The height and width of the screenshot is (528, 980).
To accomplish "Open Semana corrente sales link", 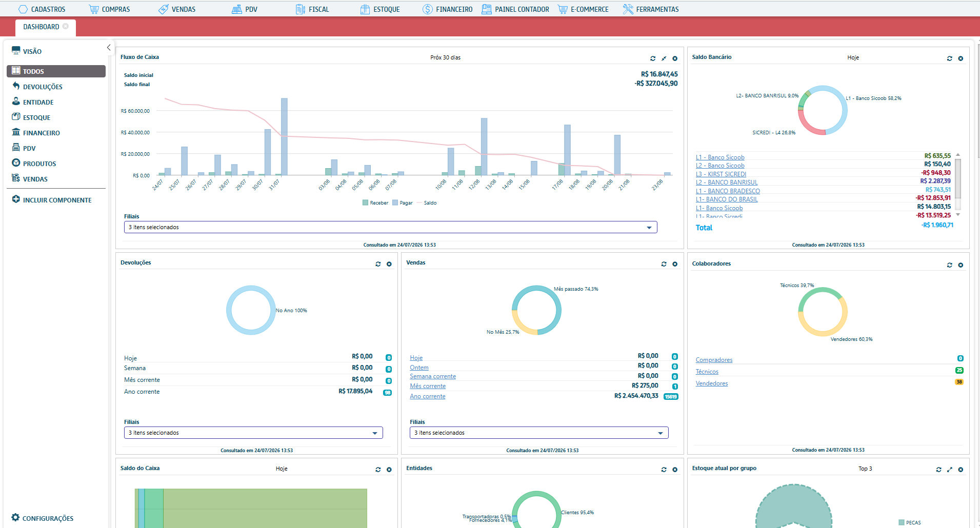I will (x=433, y=376).
